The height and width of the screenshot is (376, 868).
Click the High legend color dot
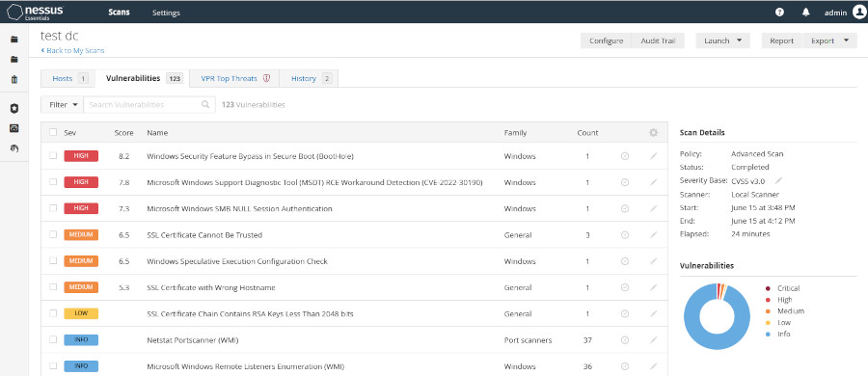click(768, 300)
